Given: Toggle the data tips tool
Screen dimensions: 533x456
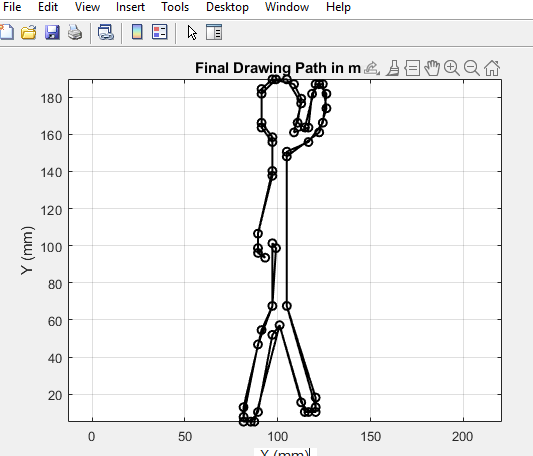Looking at the screenshot, I should 412,68.
